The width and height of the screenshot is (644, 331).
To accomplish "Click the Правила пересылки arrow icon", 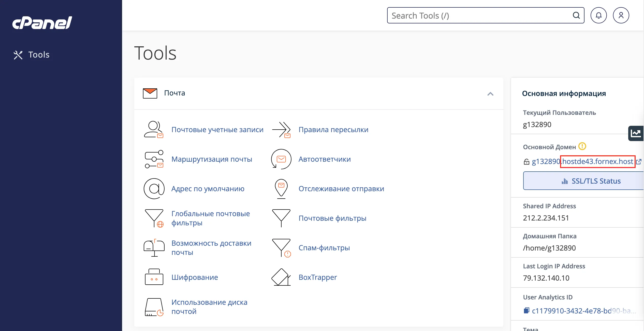I will [x=281, y=130].
